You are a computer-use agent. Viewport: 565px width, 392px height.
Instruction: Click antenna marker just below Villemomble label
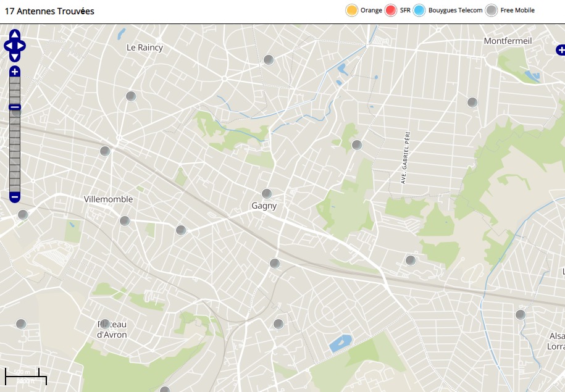(x=125, y=221)
